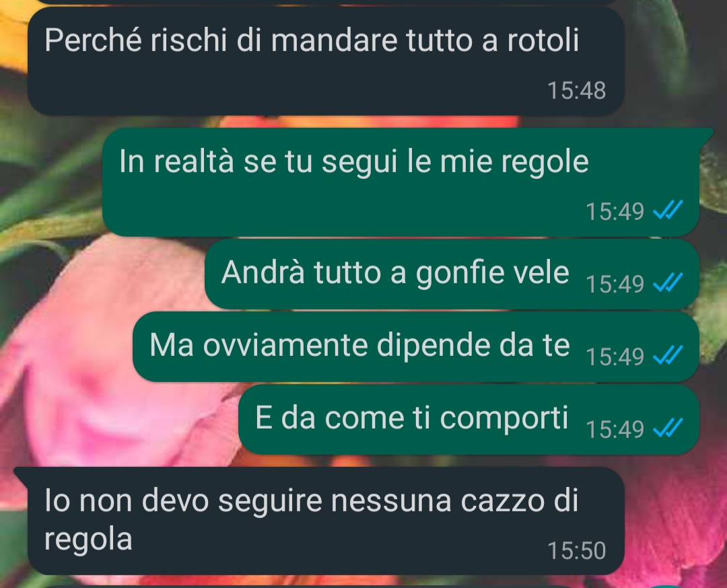Click blue double-check beside 'Ma ovviamente dipende da te'

[668, 355]
